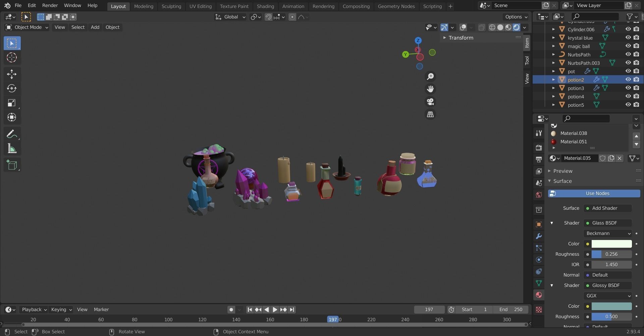This screenshot has width=644, height=336.
Task: Open the Output properties tab
Action: 539,159
